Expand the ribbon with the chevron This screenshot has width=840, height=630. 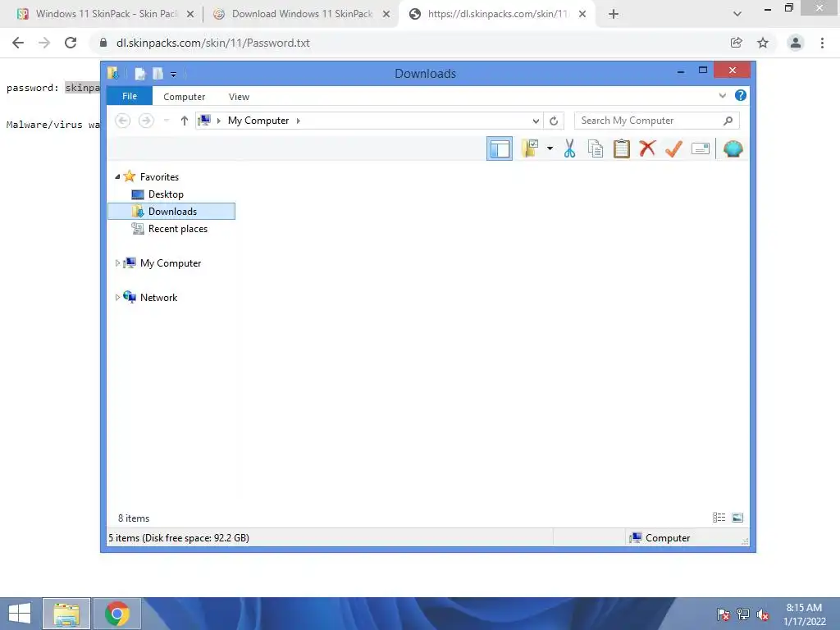click(722, 95)
